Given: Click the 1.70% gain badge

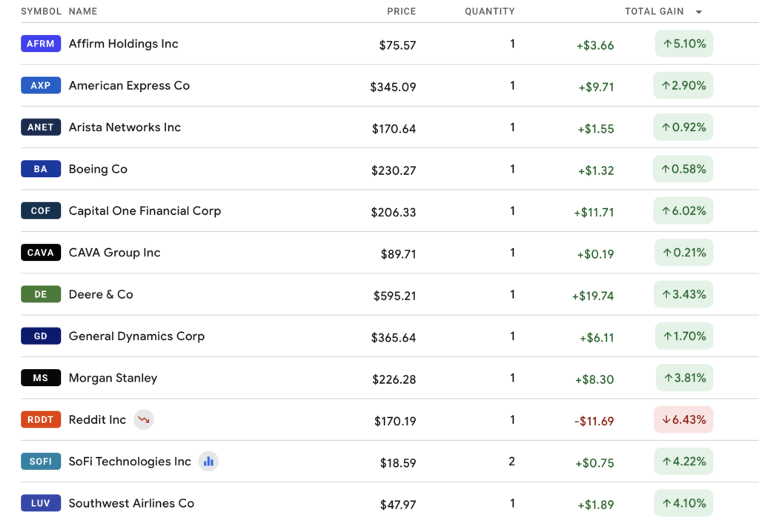Looking at the screenshot, I should click(684, 336).
